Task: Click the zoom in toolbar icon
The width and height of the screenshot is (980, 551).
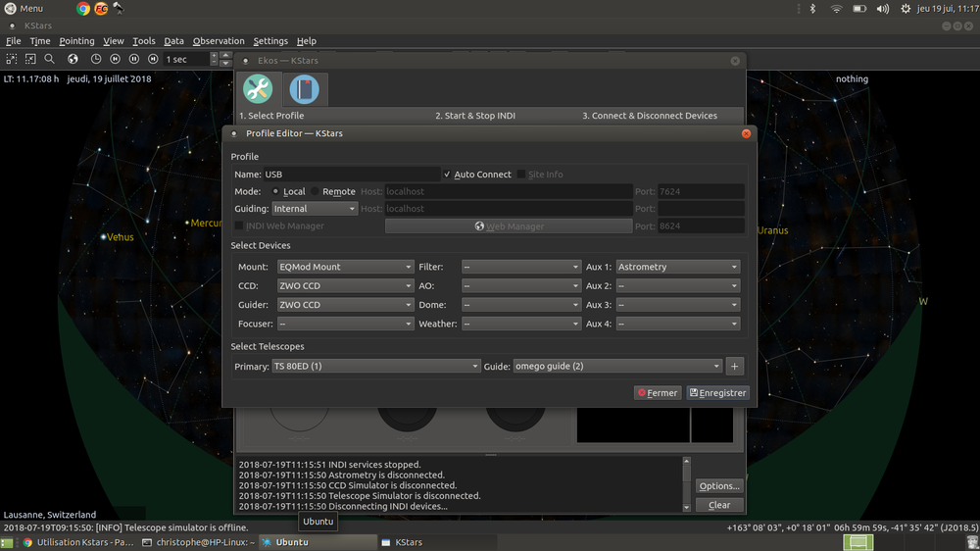Action: click(x=11, y=59)
